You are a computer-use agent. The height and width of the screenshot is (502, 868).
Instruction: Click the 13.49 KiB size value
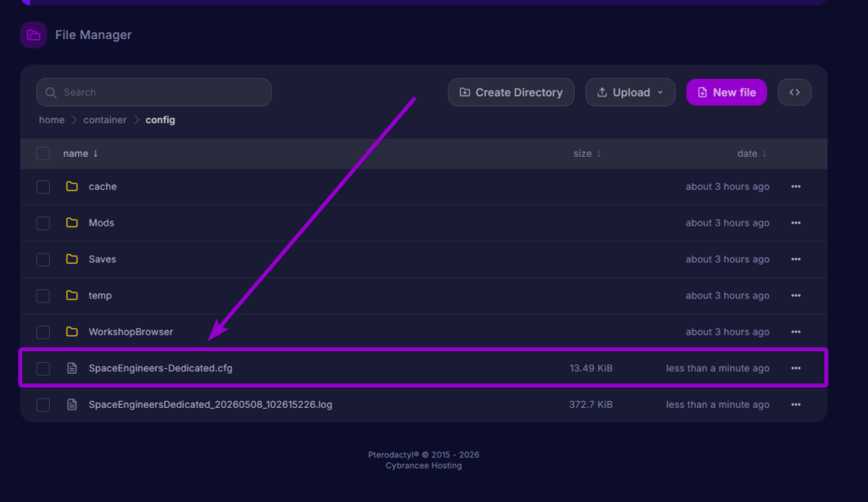coord(591,368)
